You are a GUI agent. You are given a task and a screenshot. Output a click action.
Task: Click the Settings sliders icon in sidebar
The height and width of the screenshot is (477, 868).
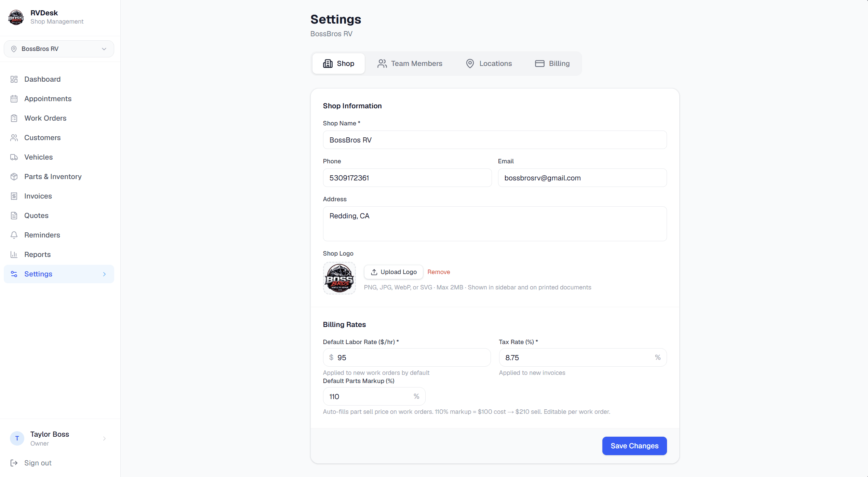pyautogui.click(x=14, y=274)
